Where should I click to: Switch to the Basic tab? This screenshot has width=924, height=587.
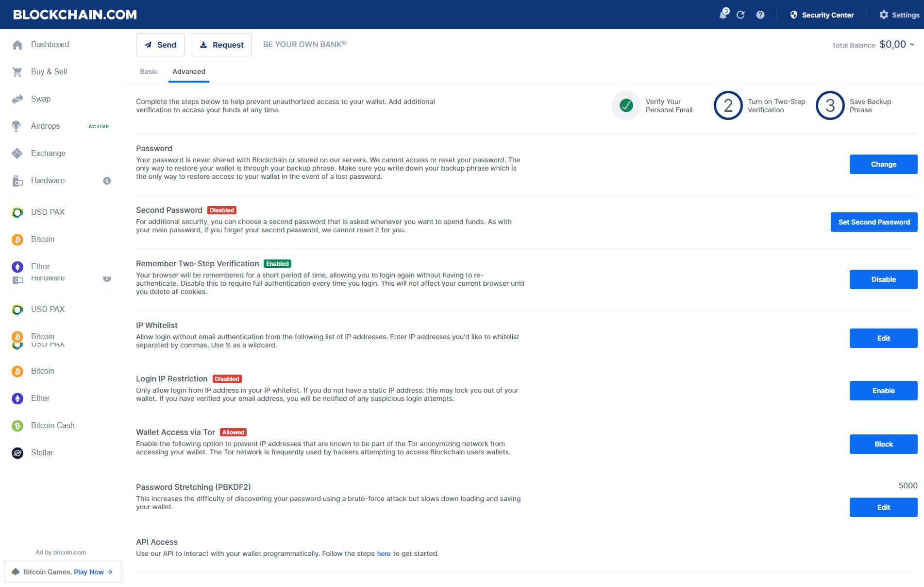tap(149, 71)
